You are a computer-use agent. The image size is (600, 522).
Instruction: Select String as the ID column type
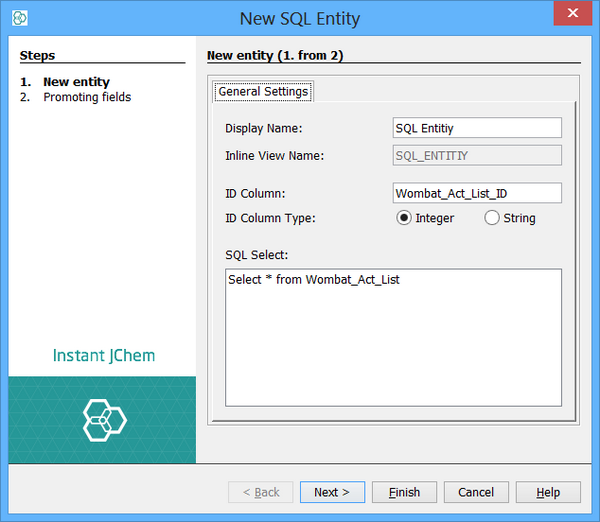(x=492, y=218)
